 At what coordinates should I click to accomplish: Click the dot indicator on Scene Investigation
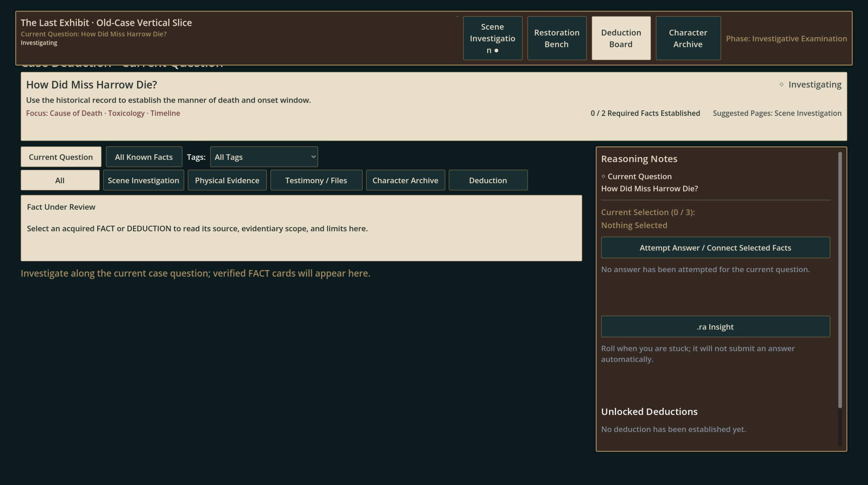click(496, 50)
